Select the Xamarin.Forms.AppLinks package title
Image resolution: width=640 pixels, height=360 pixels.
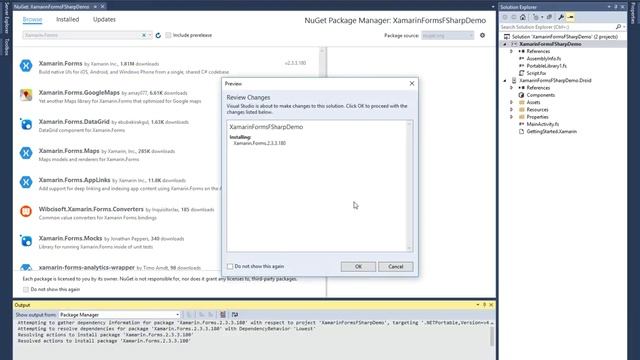click(x=74, y=180)
